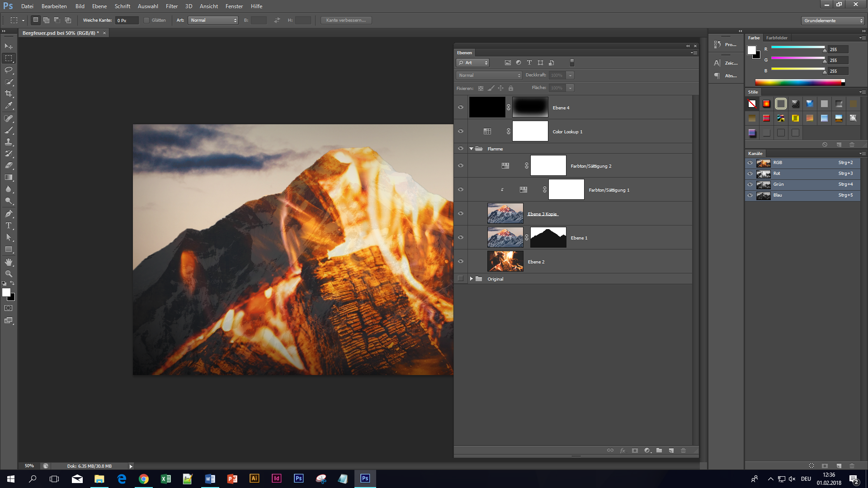Image resolution: width=868 pixels, height=488 pixels.
Task: Collapse the Flamme layer group
Action: [x=471, y=148]
